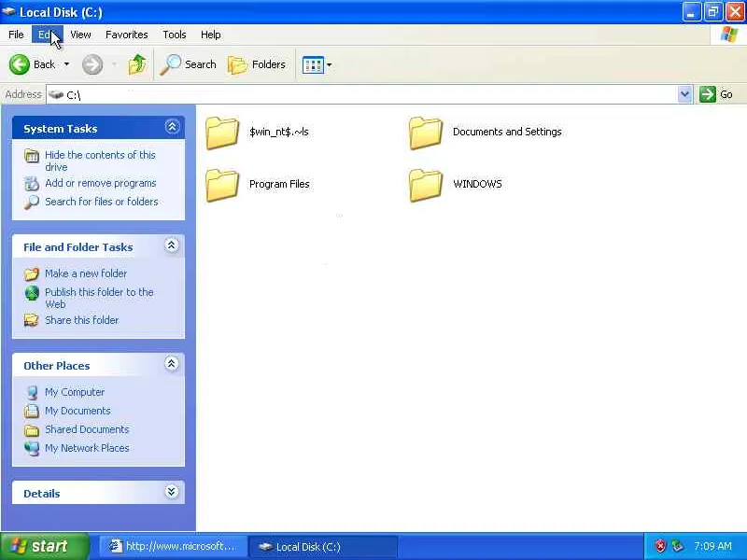Click the Search files magnifier icon
Image resolution: width=747 pixels, height=560 pixels.
(x=32, y=203)
